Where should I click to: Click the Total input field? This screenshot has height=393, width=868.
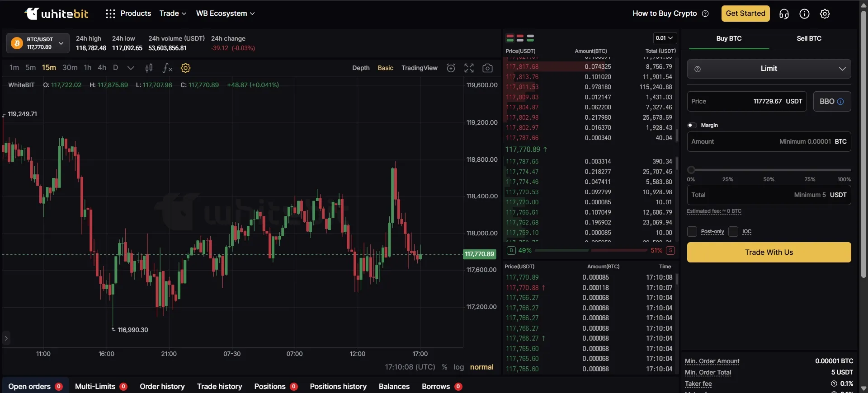click(x=769, y=195)
